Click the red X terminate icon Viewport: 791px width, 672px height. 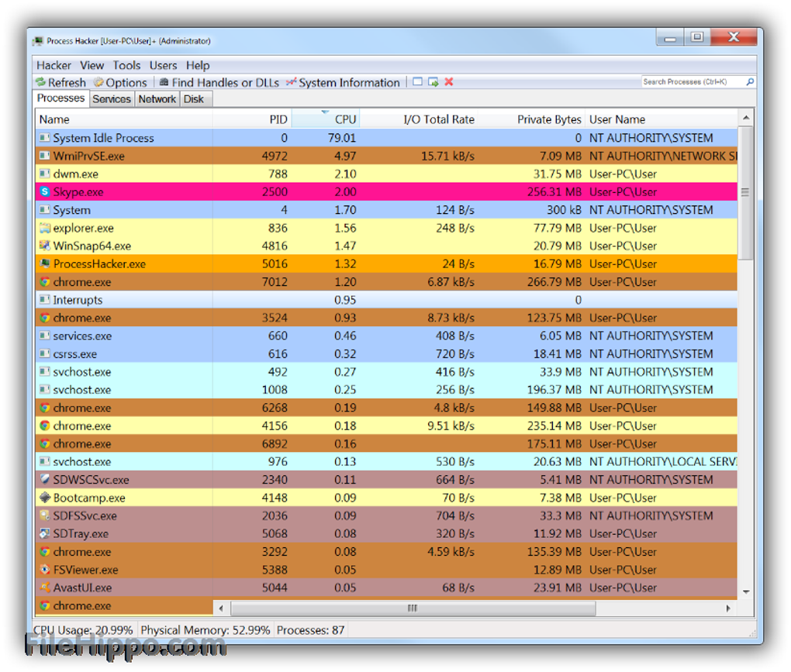click(449, 82)
